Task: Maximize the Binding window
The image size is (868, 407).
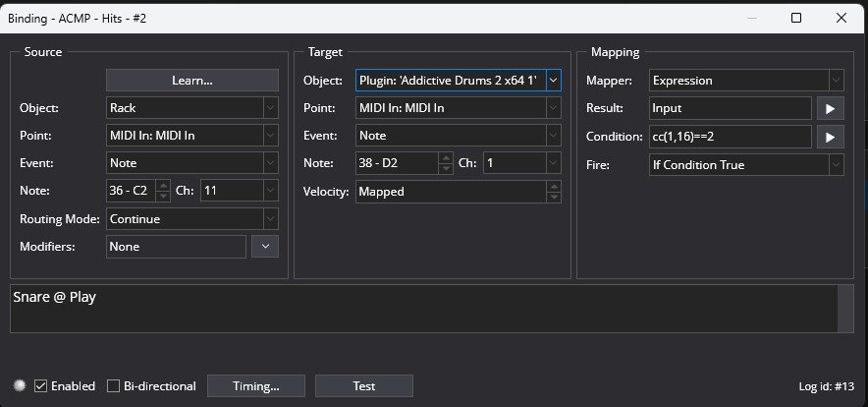Action: [796, 19]
